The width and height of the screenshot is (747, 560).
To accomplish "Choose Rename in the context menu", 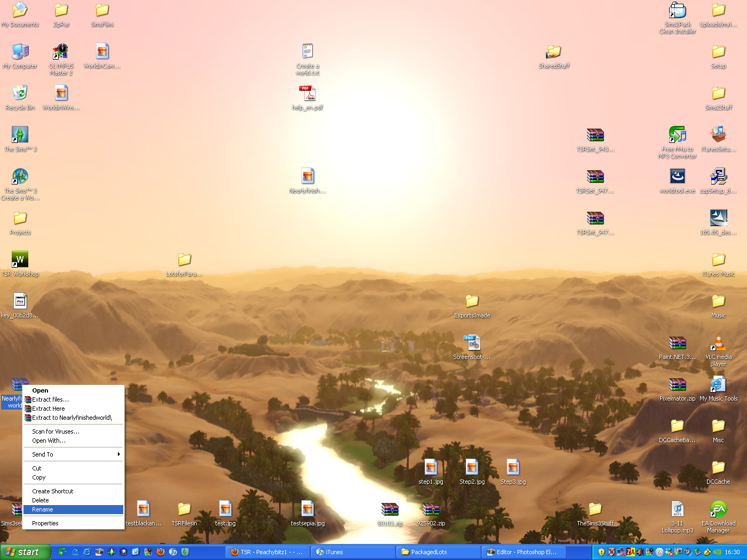I will click(x=43, y=510).
